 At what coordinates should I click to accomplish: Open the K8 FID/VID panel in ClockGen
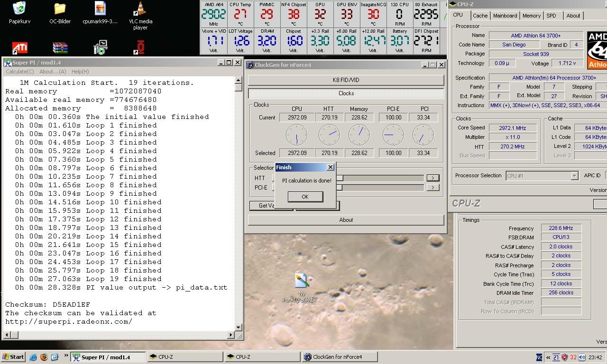pos(346,80)
